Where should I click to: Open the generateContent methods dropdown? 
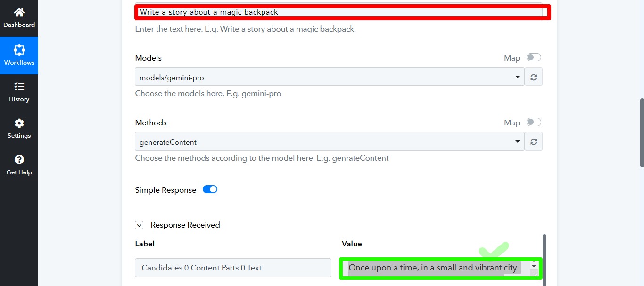(x=330, y=142)
